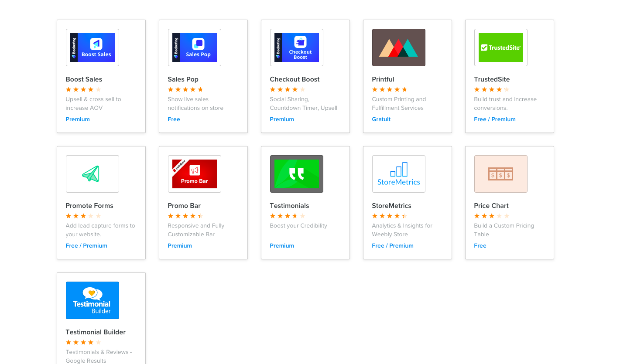Open the Boost Sales app icon
Viewport: 627px width, 364px height.
(x=93, y=48)
